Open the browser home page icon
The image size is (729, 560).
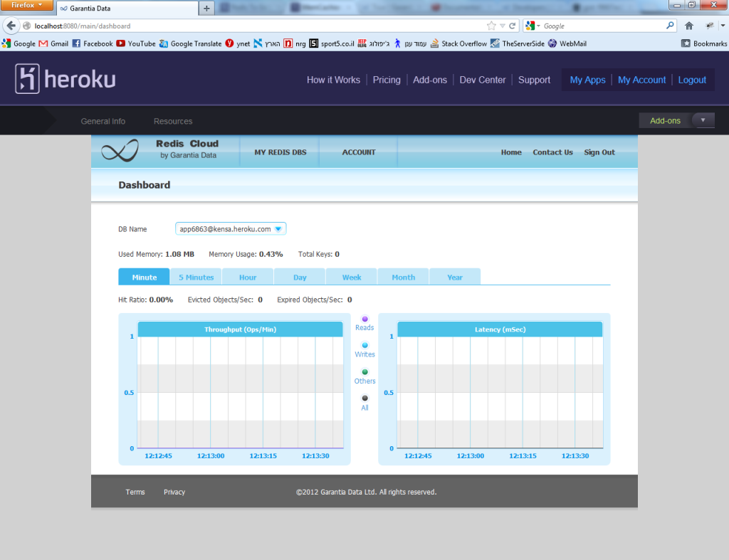point(689,26)
